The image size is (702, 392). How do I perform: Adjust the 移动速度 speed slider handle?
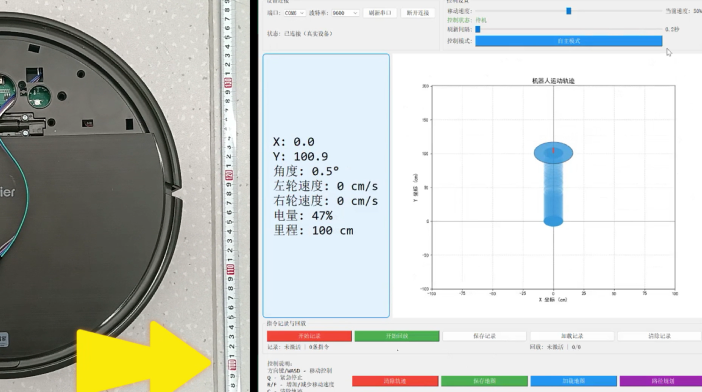click(x=569, y=11)
